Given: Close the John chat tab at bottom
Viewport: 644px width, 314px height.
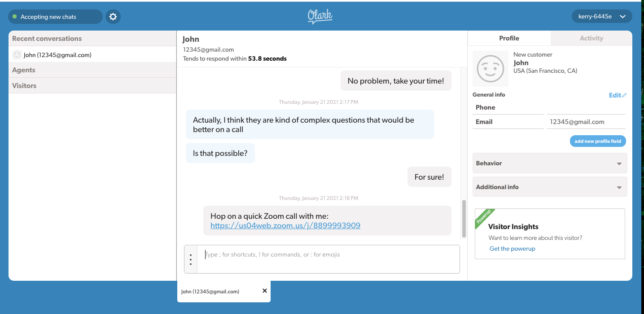Looking at the screenshot, I should pyautogui.click(x=265, y=291).
